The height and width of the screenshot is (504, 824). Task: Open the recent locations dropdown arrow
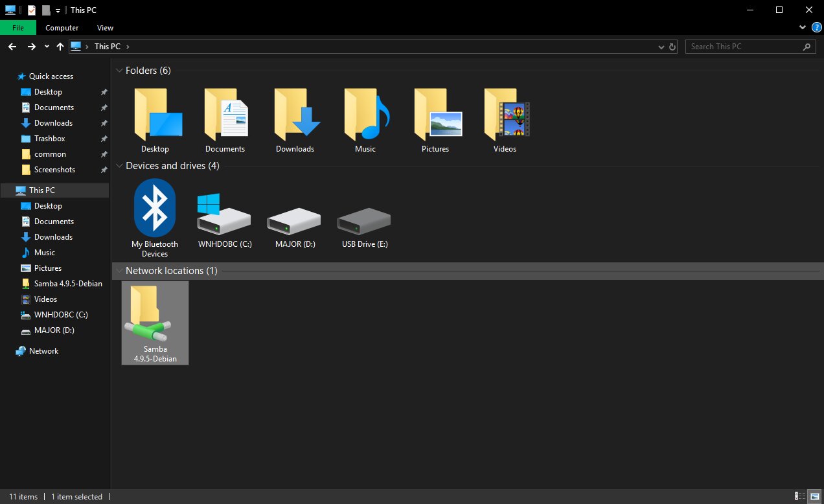(x=47, y=47)
